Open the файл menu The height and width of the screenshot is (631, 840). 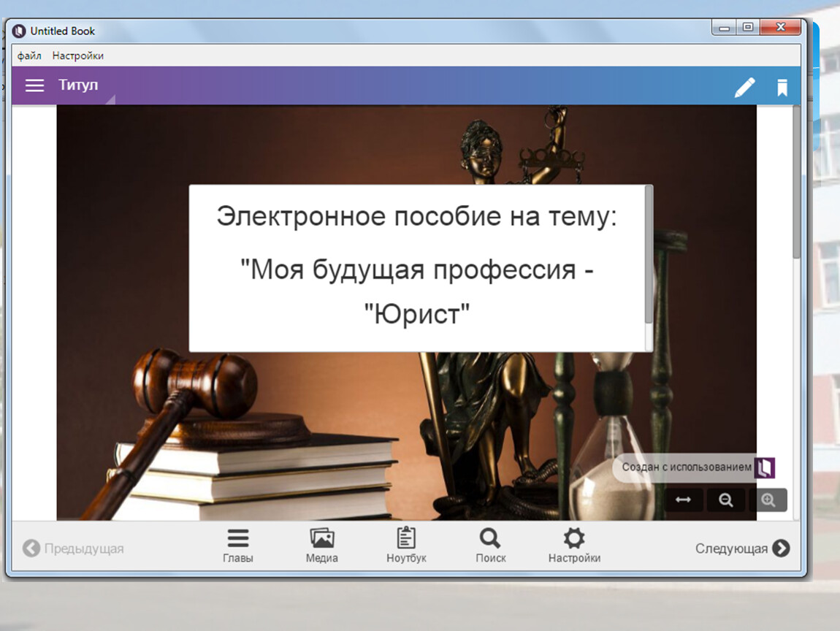(29, 56)
